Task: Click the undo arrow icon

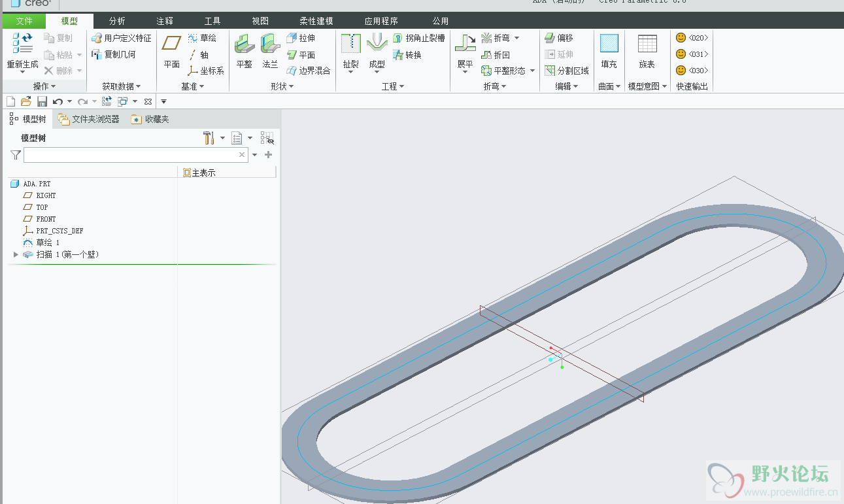Action: [x=58, y=101]
